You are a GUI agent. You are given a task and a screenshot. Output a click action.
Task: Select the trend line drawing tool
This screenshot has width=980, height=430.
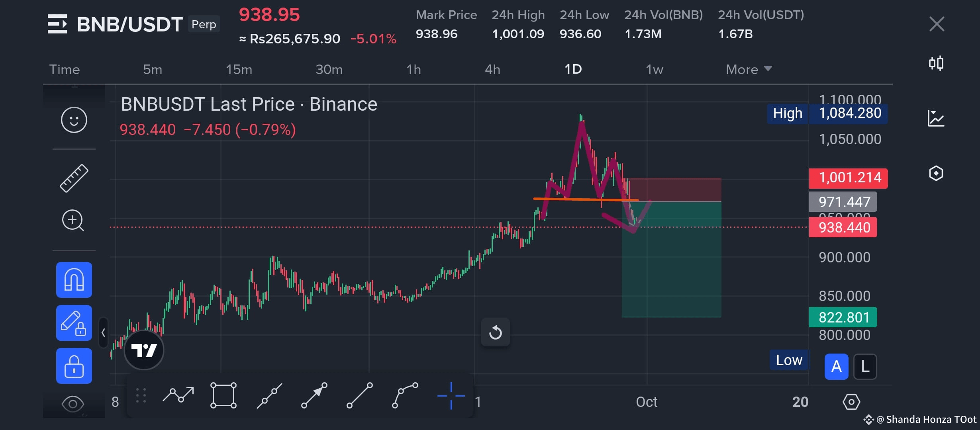pyautogui.click(x=360, y=395)
